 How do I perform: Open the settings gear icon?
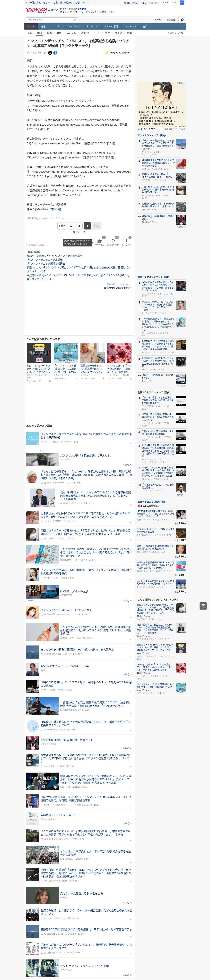(182, 20)
